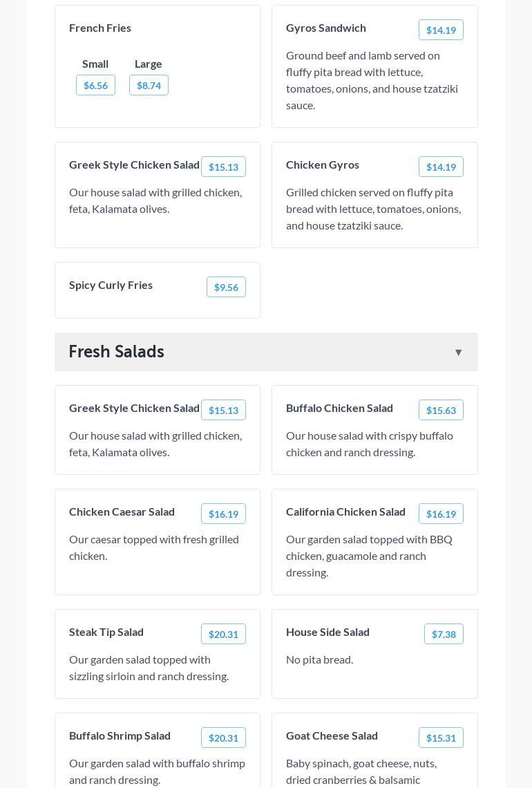
Task: Pick the House Side Salad $7.38 price
Action: (444, 634)
